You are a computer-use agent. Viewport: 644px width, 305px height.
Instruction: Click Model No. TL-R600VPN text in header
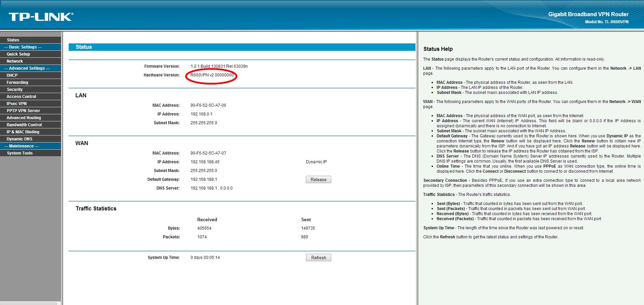click(607, 22)
